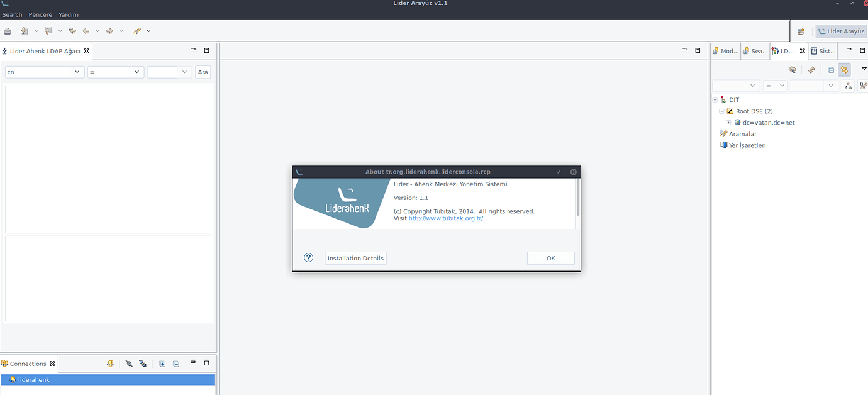The width and height of the screenshot is (868, 395).
Task: Click the Installation Details button
Action: click(x=355, y=258)
